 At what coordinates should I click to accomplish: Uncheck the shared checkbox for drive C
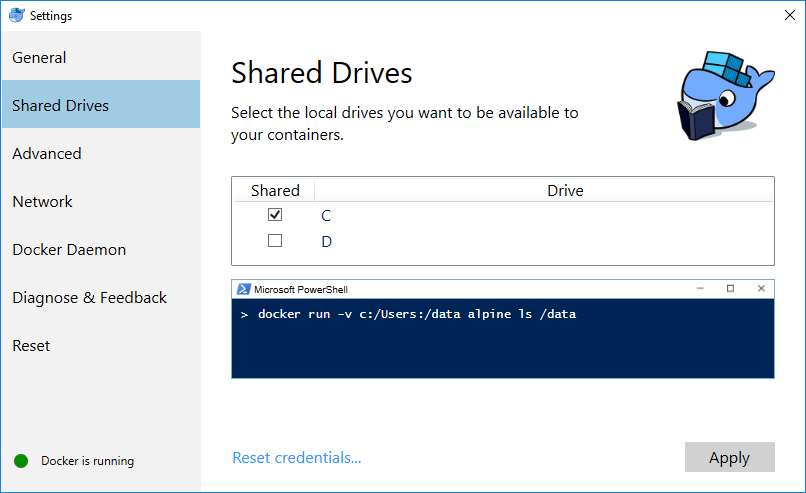275,215
